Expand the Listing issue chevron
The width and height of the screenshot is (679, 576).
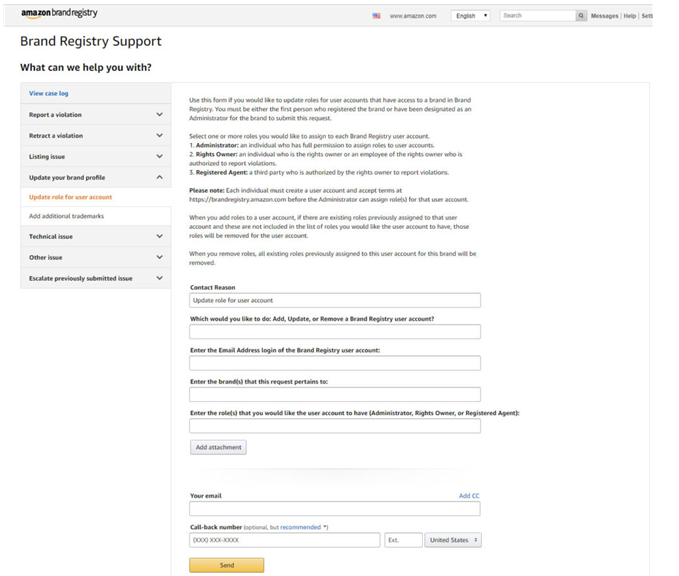159,156
